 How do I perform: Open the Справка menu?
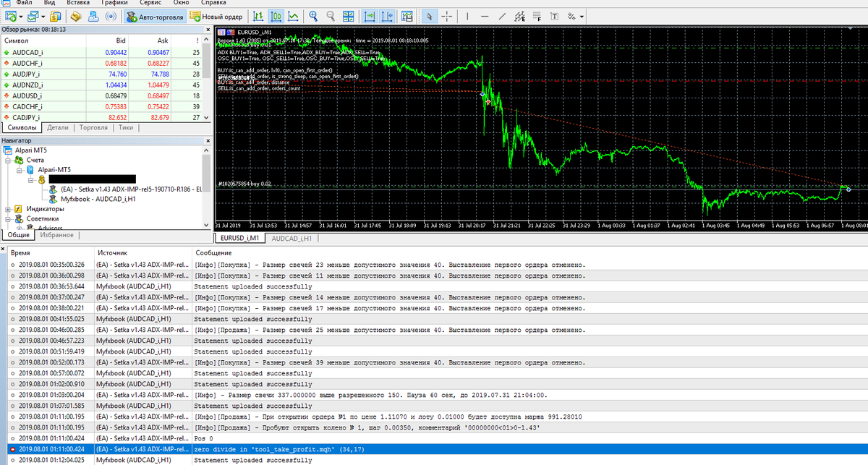[x=213, y=3]
